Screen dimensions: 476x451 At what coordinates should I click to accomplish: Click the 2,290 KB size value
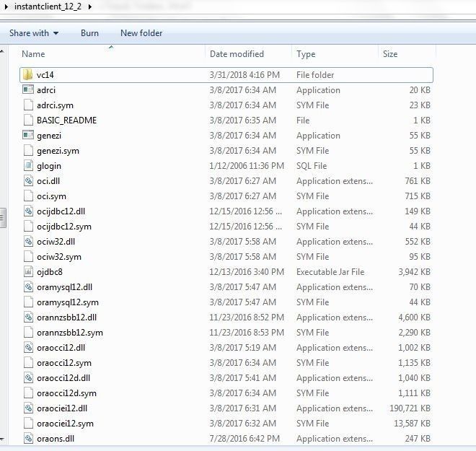(415, 333)
